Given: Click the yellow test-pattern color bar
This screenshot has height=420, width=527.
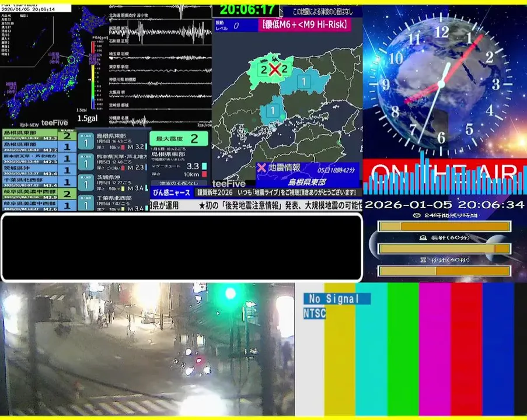Looking at the screenshot, I should click(340, 349).
